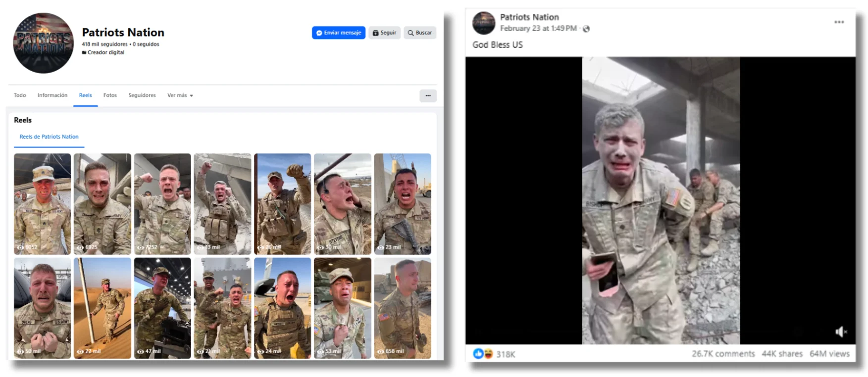Click the haha reaction emoji icon
The image size is (868, 377).
tap(488, 354)
